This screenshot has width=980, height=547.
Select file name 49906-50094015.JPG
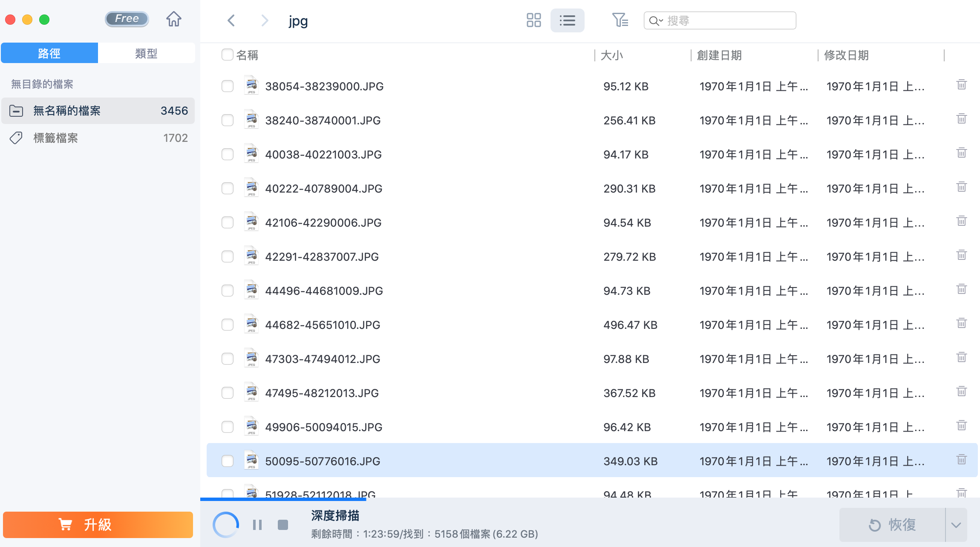324,427
